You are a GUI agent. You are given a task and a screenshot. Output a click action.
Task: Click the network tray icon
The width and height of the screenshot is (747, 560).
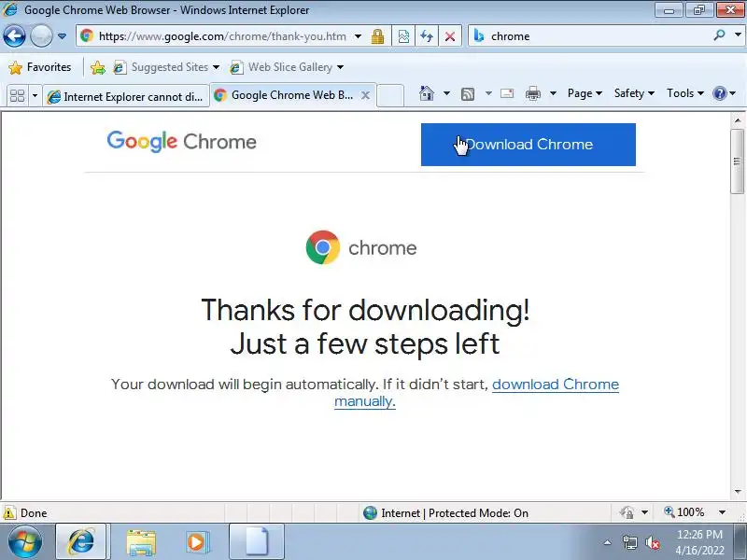click(x=629, y=542)
